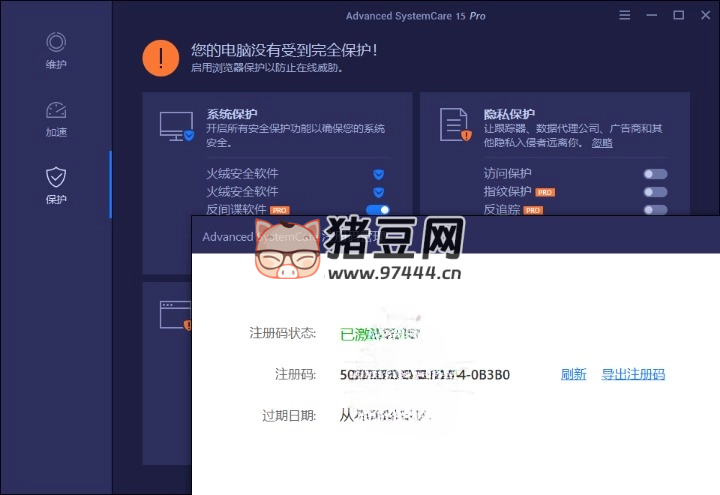The width and height of the screenshot is (720, 495).
Task: Click shield badge beside second 火绒安全软件
Action: [379, 191]
